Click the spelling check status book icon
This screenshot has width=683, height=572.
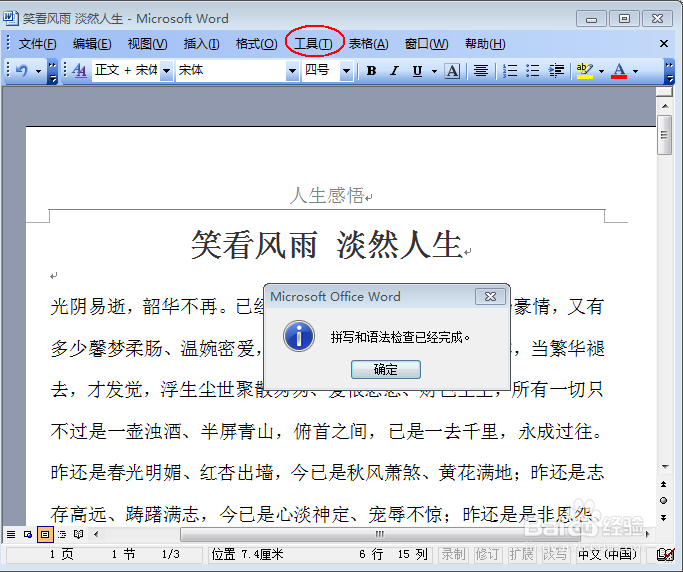[x=665, y=554]
